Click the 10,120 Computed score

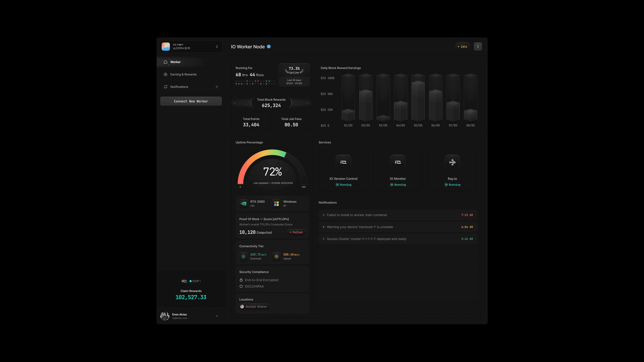(255, 232)
